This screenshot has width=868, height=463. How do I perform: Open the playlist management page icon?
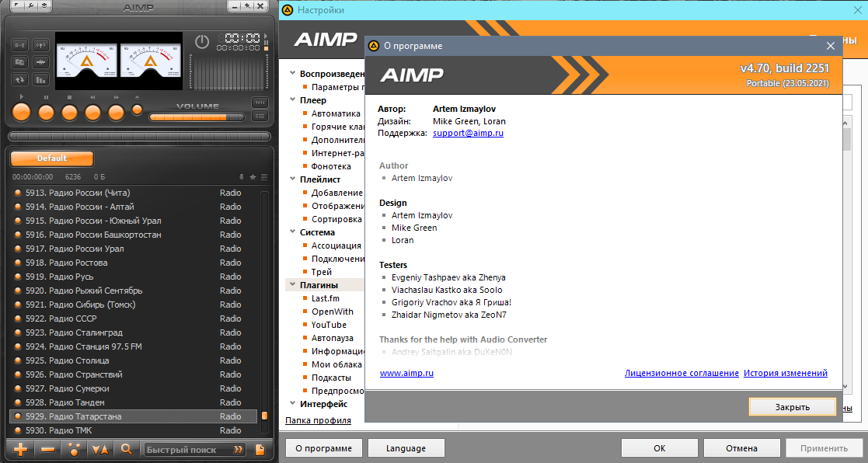click(260, 449)
